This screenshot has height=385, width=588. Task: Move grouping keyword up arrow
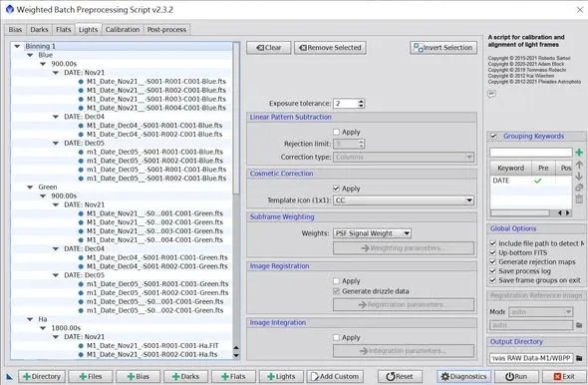point(579,165)
